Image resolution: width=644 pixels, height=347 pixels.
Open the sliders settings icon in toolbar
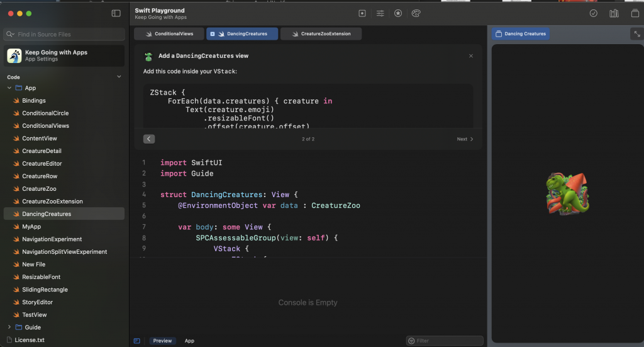pos(380,13)
